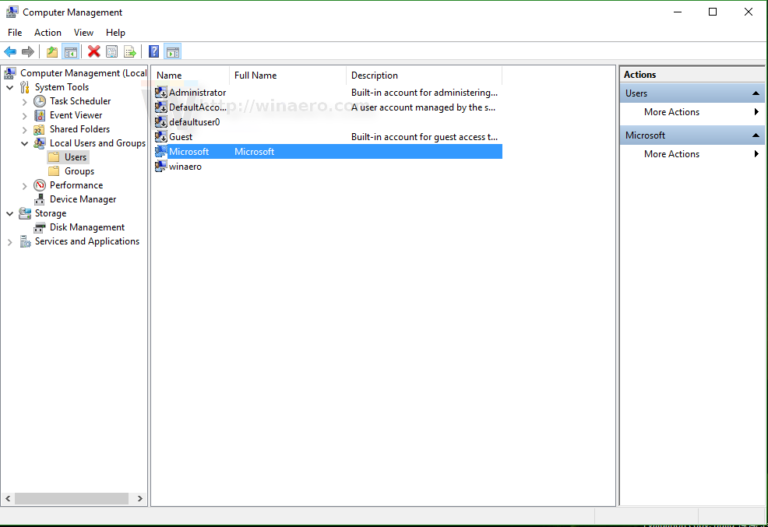Expand the Services and Applications node
Screen dimensions: 768x527
(10, 241)
